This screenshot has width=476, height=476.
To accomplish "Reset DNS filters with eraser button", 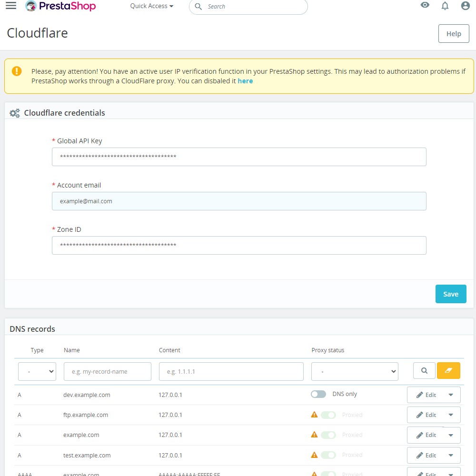I will tap(448, 370).
